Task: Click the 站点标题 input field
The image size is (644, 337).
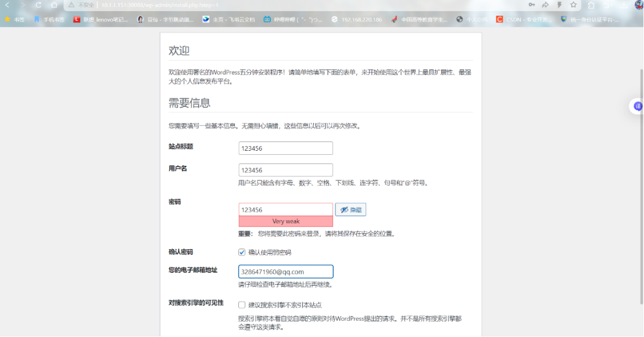Action: (285, 148)
